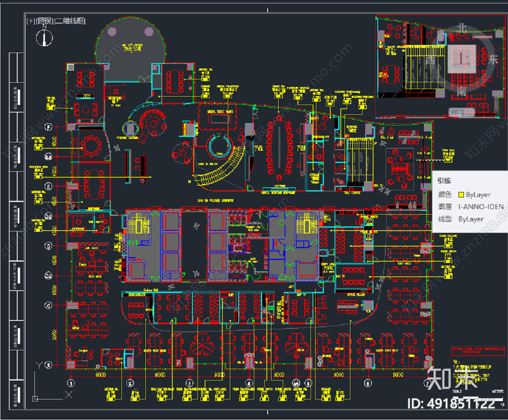The width and height of the screenshot is (508, 420).
Task: Click the 线型 ByLayer value in the tooltip
Action: [471, 219]
